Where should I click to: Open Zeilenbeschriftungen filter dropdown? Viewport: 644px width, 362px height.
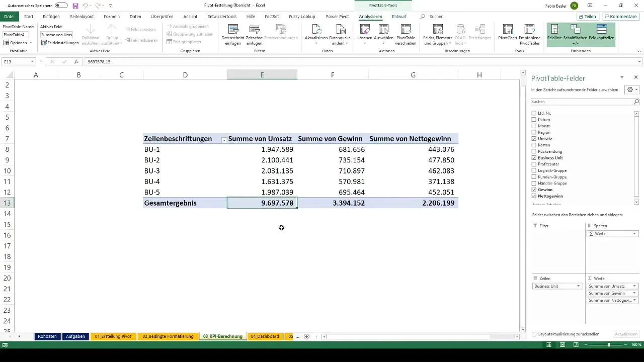pos(224,140)
